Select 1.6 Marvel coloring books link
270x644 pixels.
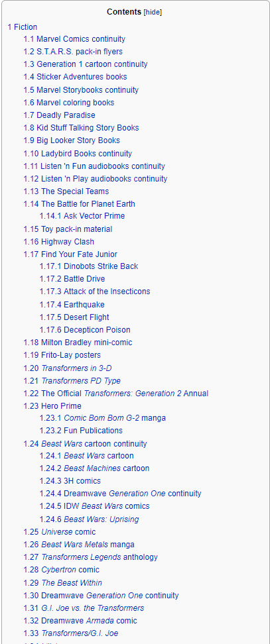pyautogui.click(x=68, y=103)
